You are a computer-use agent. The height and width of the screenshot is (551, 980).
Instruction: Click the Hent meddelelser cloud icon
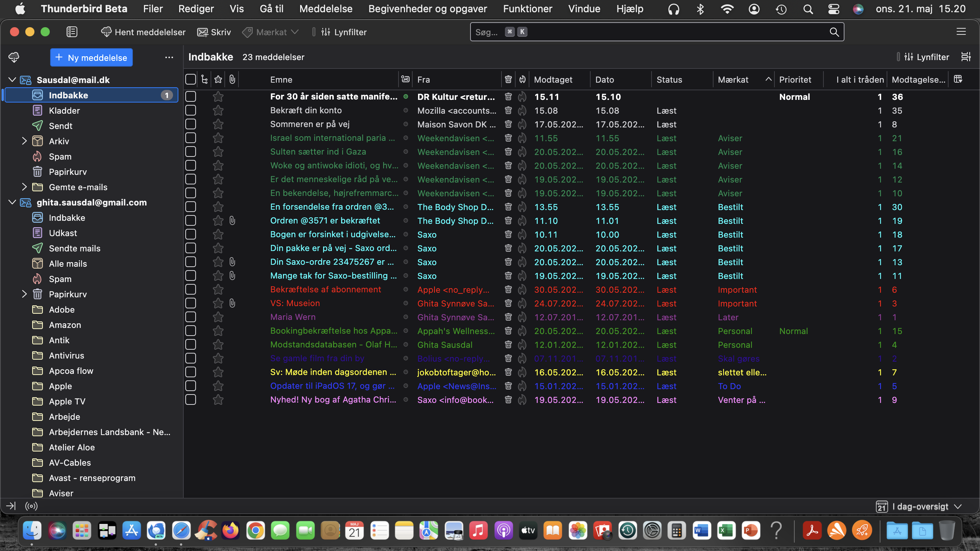pyautogui.click(x=106, y=32)
